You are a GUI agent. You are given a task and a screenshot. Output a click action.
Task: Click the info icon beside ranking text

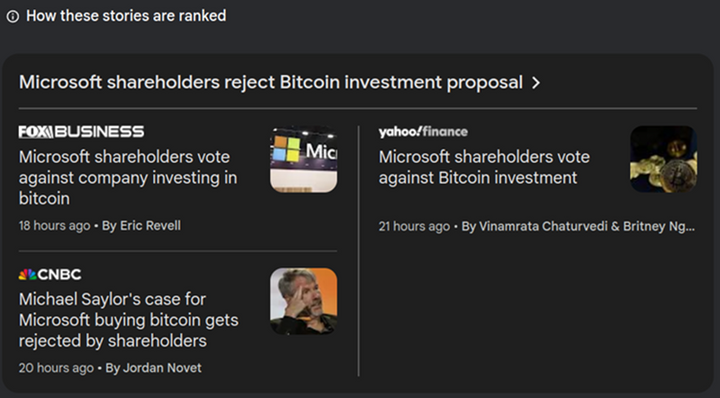[13, 17]
